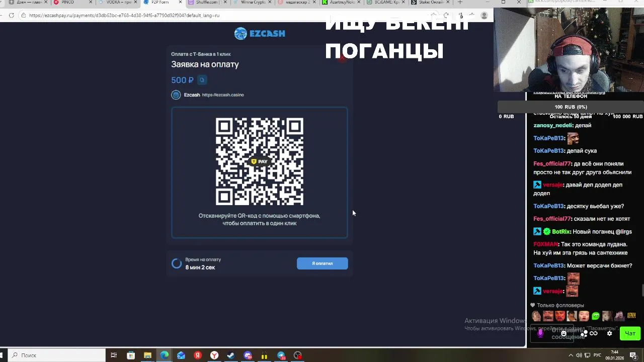
Task: Click the '8 мин 2 сек' timer text
Action: point(200,267)
